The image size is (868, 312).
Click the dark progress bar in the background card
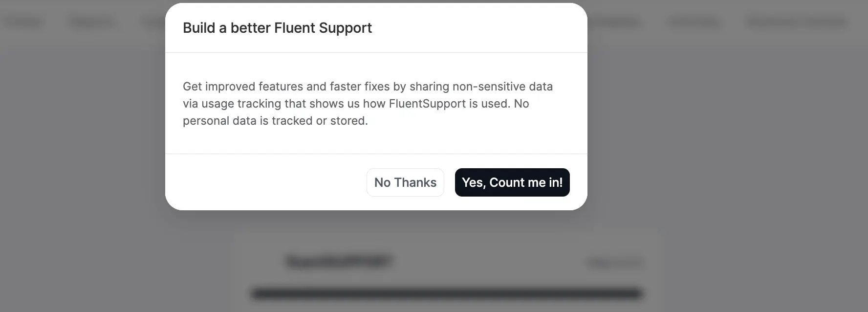tap(446, 294)
